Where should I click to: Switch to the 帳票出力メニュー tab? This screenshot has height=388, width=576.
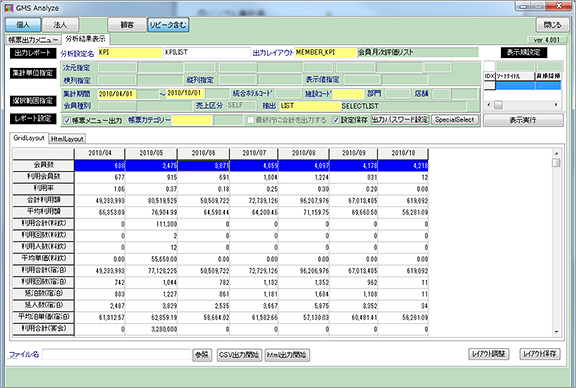(33, 40)
